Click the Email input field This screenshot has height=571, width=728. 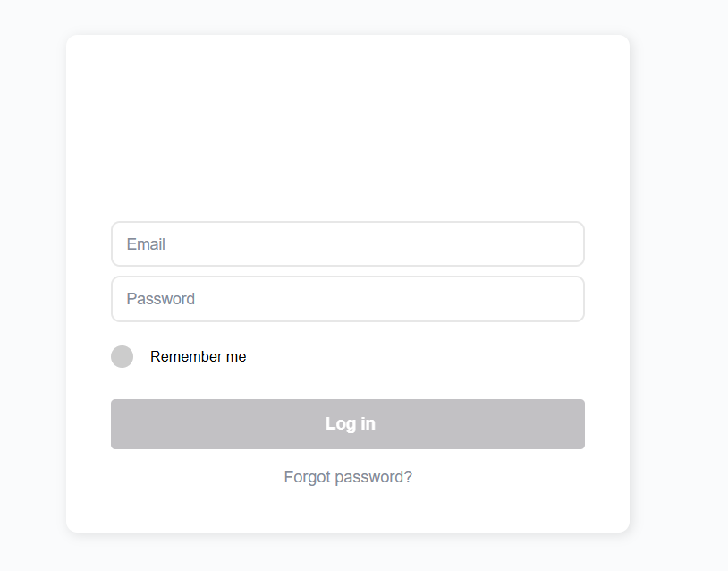tap(347, 243)
